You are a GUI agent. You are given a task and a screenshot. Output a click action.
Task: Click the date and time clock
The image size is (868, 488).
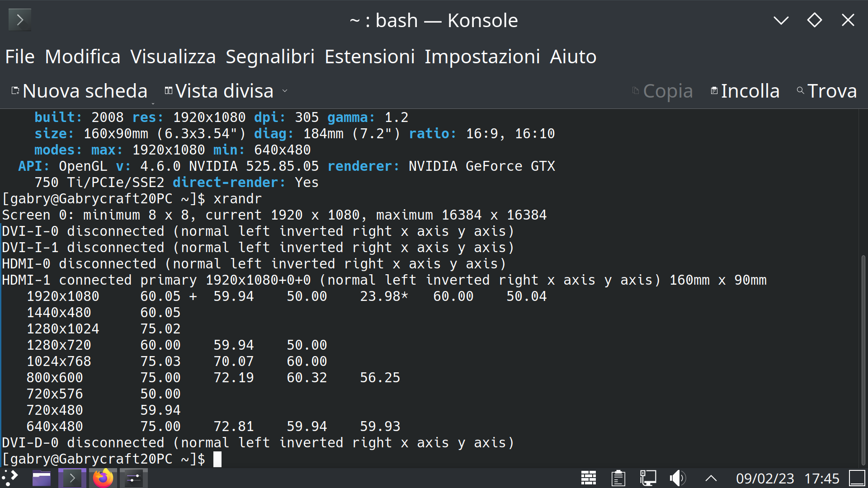(x=788, y=478)
